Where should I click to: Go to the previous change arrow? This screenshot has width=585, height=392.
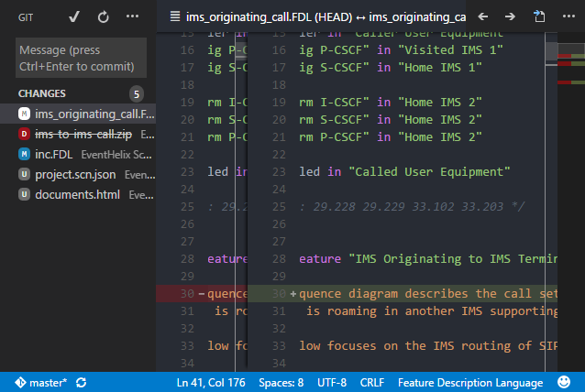(x=483, y=16)
